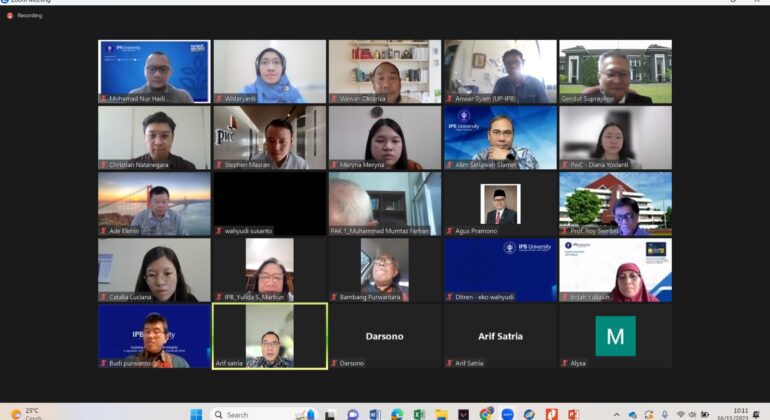770x420 pixels.
Task: Select Gendut Suprayitno's video tile
Action: (616, 72)
